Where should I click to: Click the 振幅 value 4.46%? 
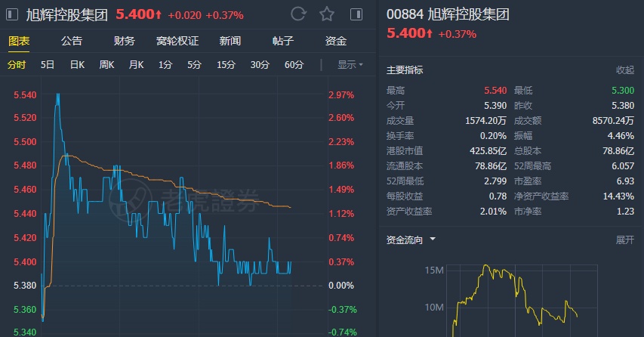pos(621,135)
